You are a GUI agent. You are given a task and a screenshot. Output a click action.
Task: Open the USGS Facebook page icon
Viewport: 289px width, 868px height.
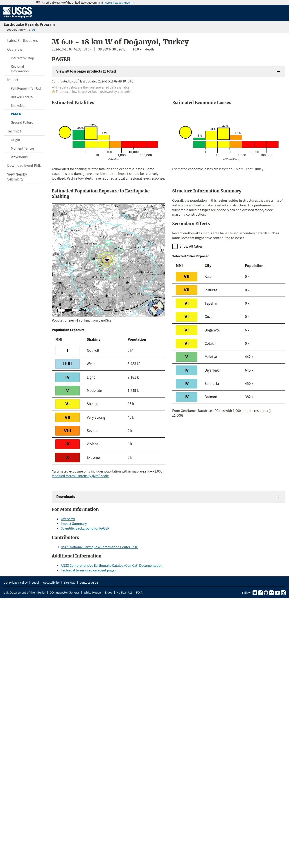click(x=260, y=593)
